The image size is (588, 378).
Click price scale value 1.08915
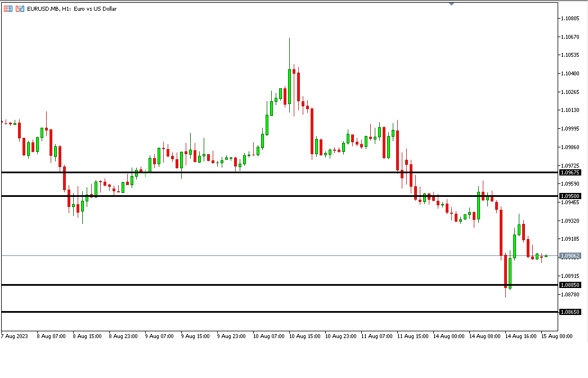tap(570, 276)
